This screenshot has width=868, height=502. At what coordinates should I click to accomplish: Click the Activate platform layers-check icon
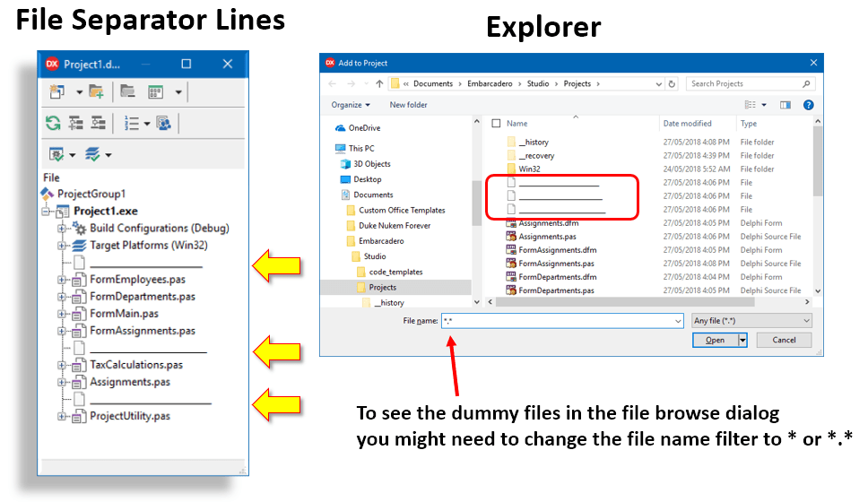(92, 154)
